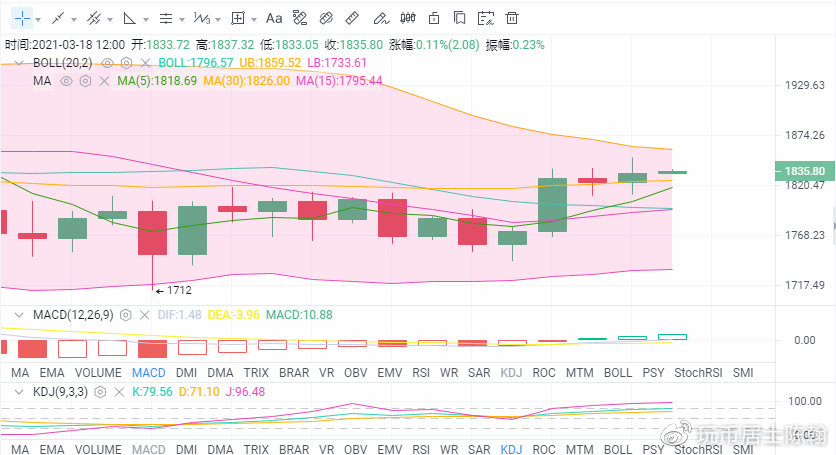Remove the MA indicator with its X

pyautogui.click(x=104, y=81)
